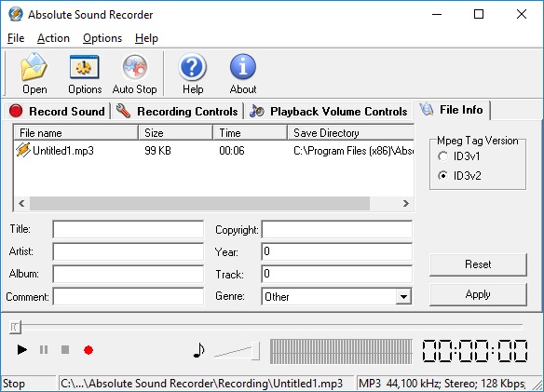Click the Auto Stop gears icon
Image resolution: width=544 pixels, height=392 pixels.
pos(135,67)
